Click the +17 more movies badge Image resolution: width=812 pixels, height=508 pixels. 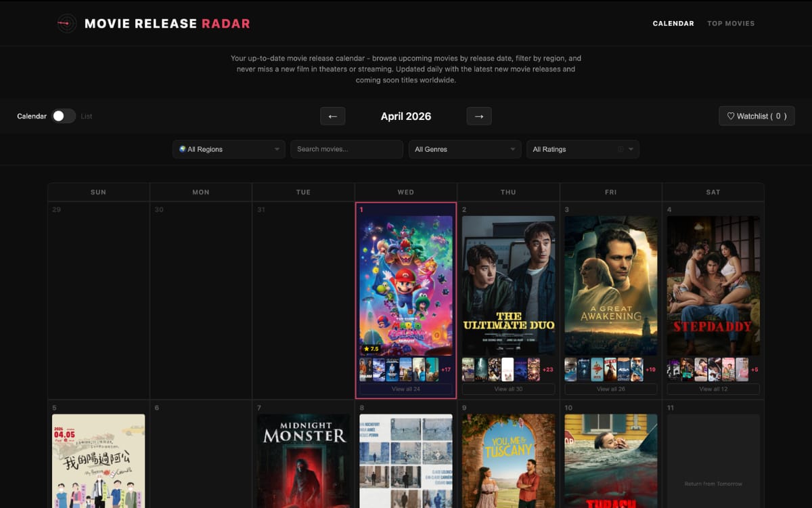click(x=446, y=370)
